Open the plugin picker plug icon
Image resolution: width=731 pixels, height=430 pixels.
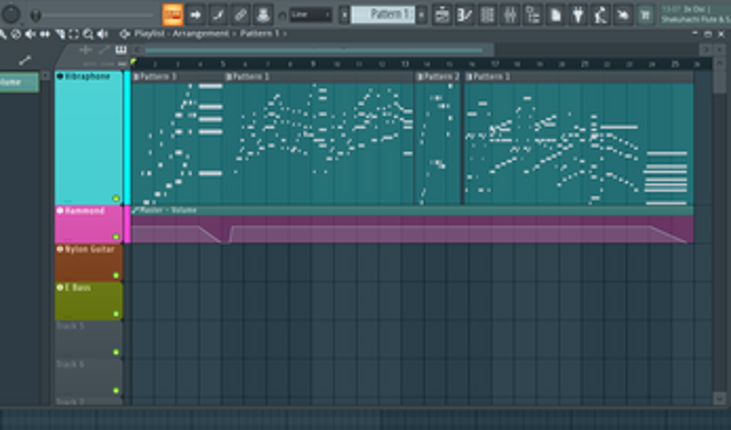(x=578, y=15)
